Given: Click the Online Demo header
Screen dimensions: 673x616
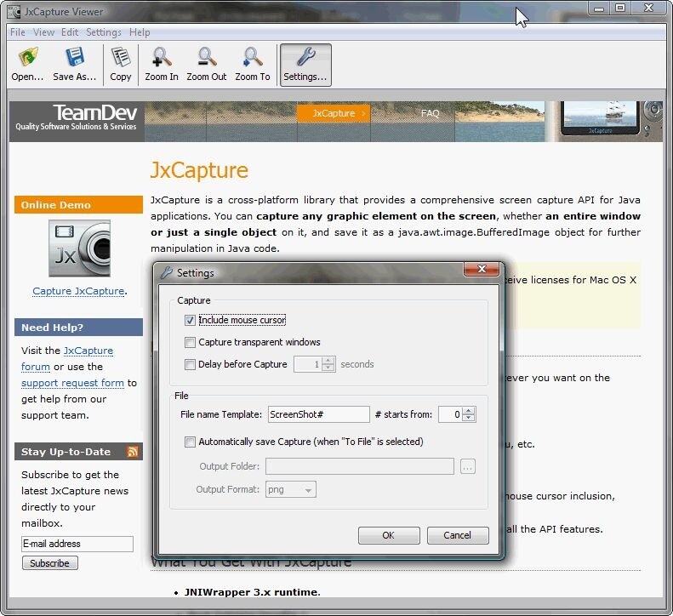Looking at the screenshot, I should (x=78, y=205).
